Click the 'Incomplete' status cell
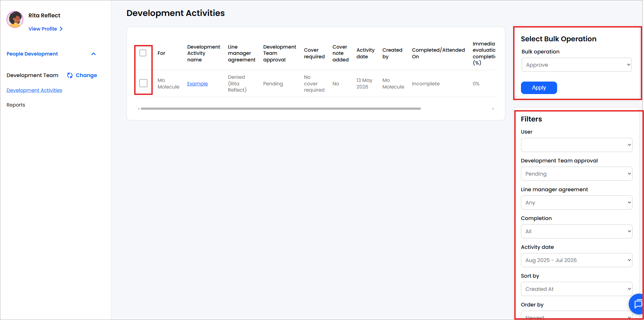The width and height of the screenshot is (644, 320). coord(426,84)
